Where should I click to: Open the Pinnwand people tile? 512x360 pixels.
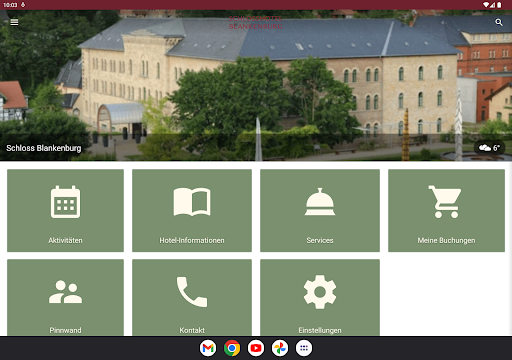coord(65,297)
